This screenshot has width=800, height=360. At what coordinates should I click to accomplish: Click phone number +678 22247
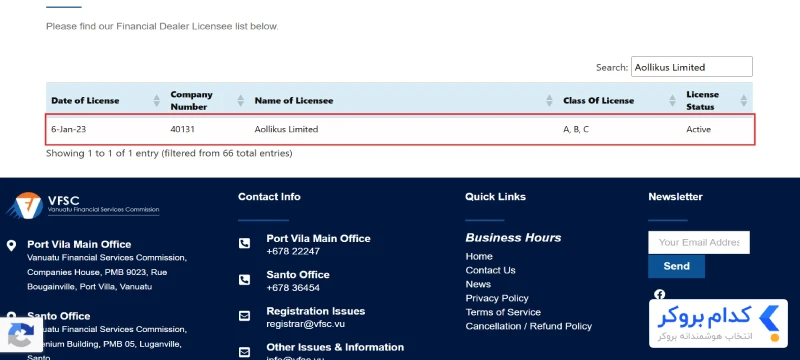293,251
